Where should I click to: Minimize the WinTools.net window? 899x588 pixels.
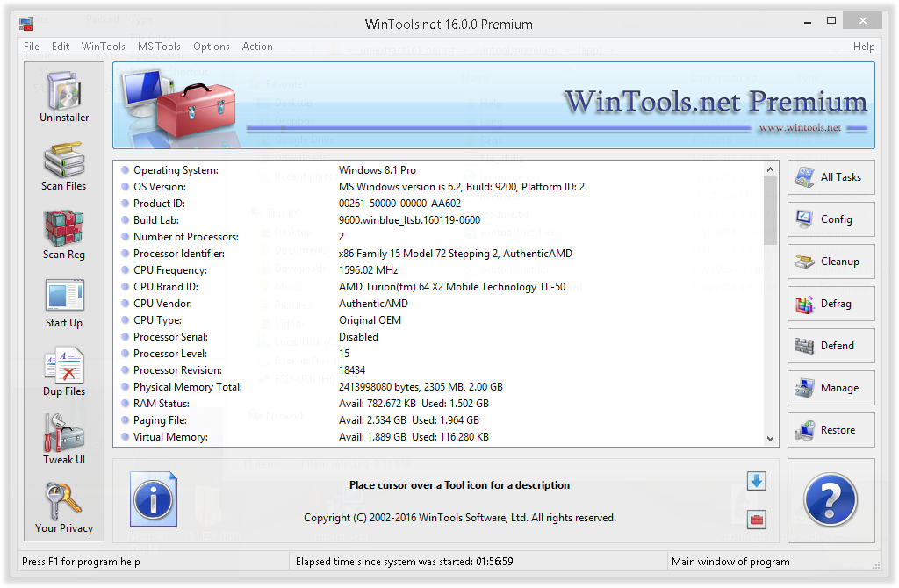click(808, 22)
